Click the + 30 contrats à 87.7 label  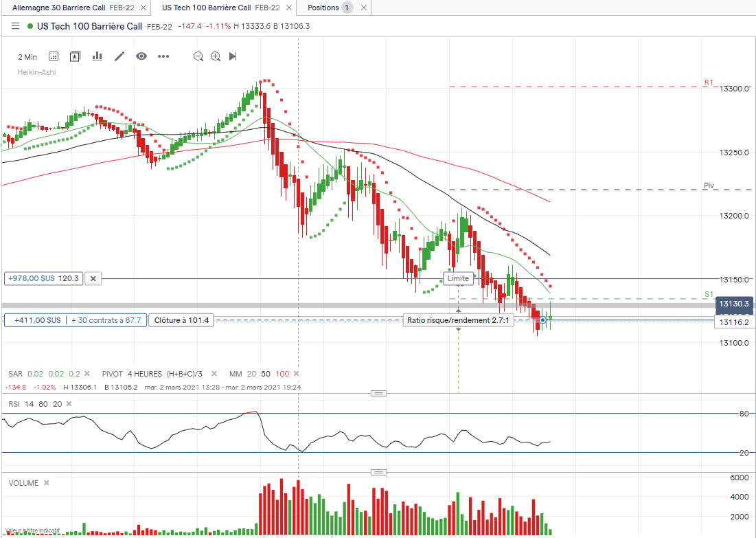click(x=106, y=320)
